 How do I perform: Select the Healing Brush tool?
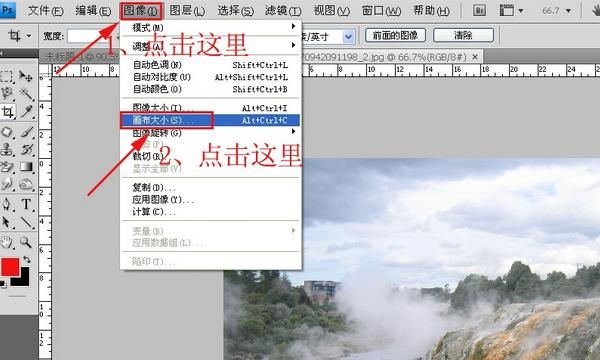coord(7,132)
